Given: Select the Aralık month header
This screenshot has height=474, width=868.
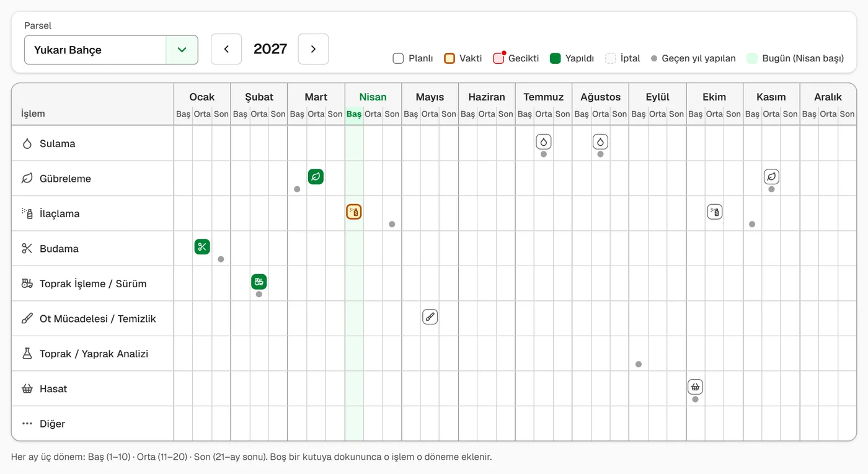Looking at the screenshot, I should click(x=828, y=97).
